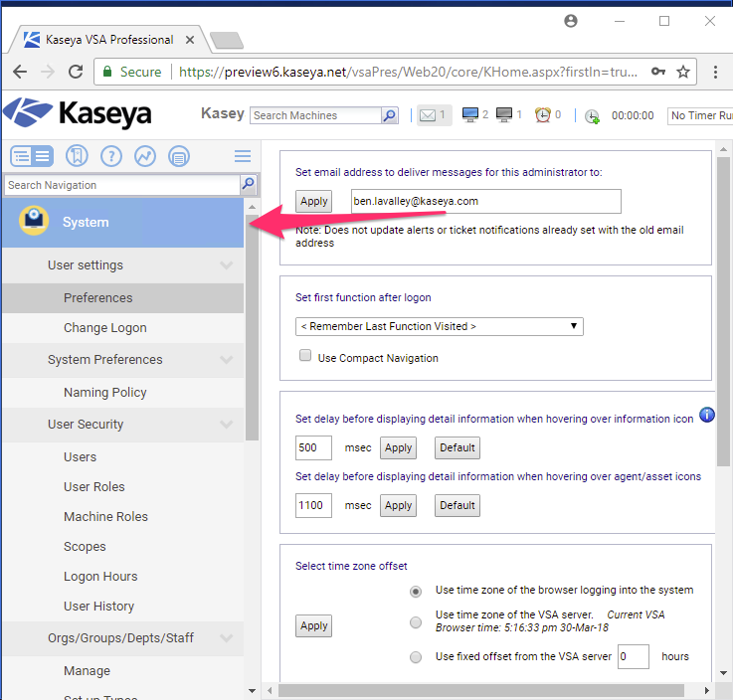Open the Scopes menu item
Image resolution: width=733 pixels, height=700 pixels.
click(x=123, y=547)
